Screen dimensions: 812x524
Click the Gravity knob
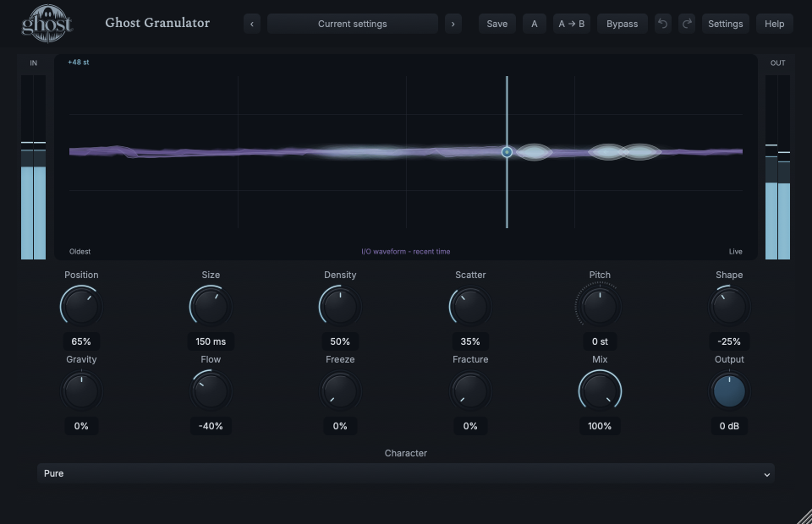81,391
